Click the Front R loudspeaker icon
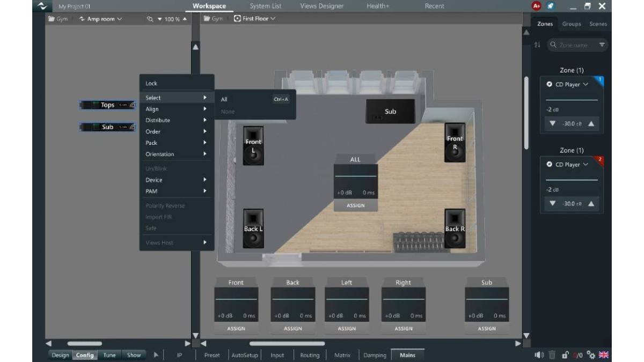This screenshot has width=644, height=362. coord(455,142)
